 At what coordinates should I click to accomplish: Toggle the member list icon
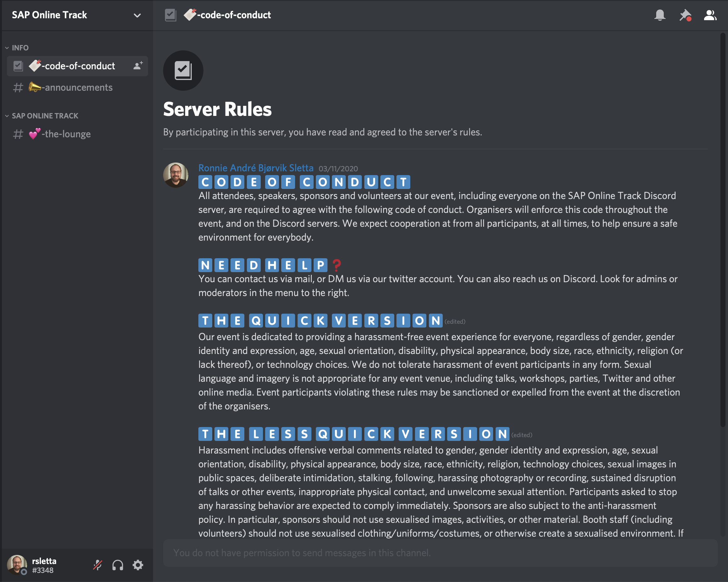(710, 15)
